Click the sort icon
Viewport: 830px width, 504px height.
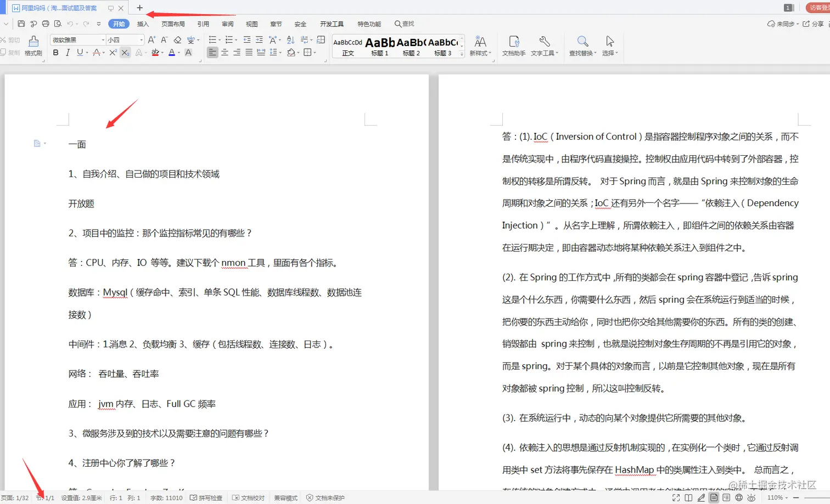[x=291, y=39]
